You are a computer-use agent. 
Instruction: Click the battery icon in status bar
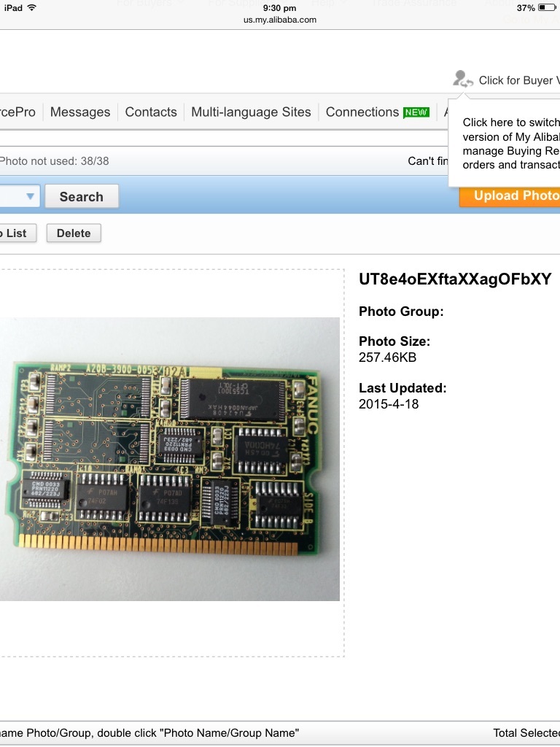[546, 7]
